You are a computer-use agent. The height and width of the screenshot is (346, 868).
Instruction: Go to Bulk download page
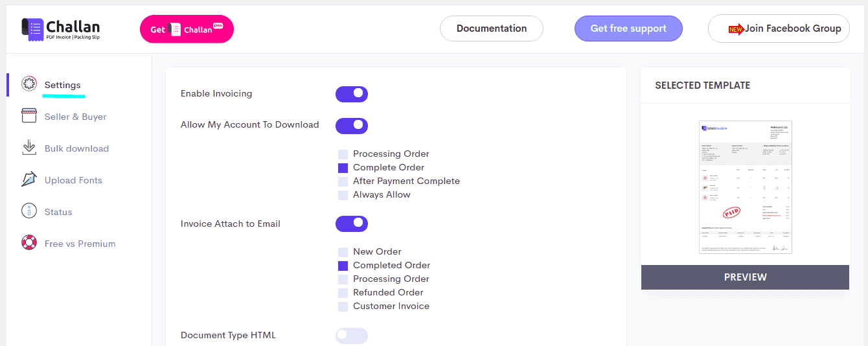(x=76, y=148)
